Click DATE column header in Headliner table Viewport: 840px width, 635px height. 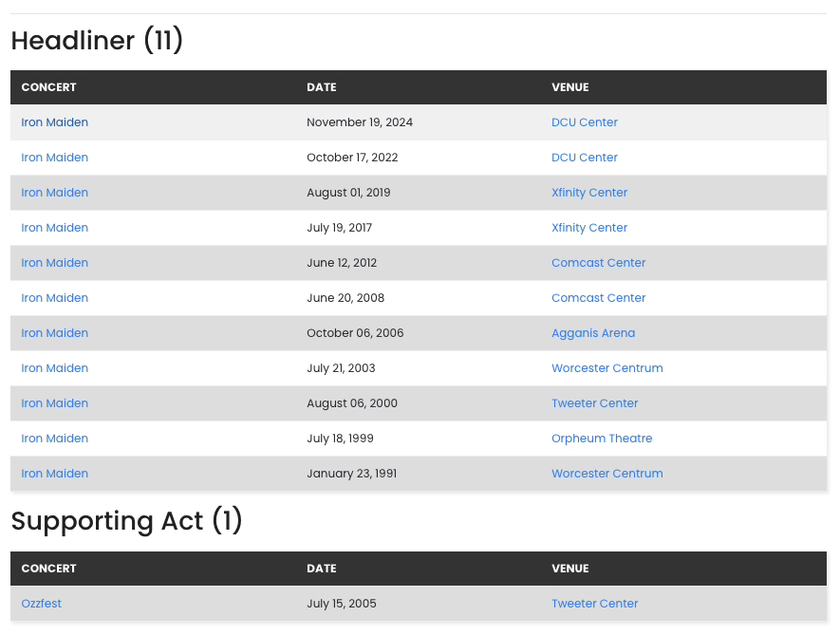coord(322,87)
